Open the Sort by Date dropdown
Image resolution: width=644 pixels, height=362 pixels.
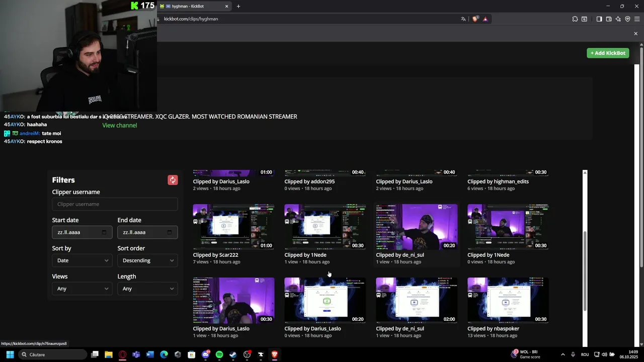click(82, 260)
